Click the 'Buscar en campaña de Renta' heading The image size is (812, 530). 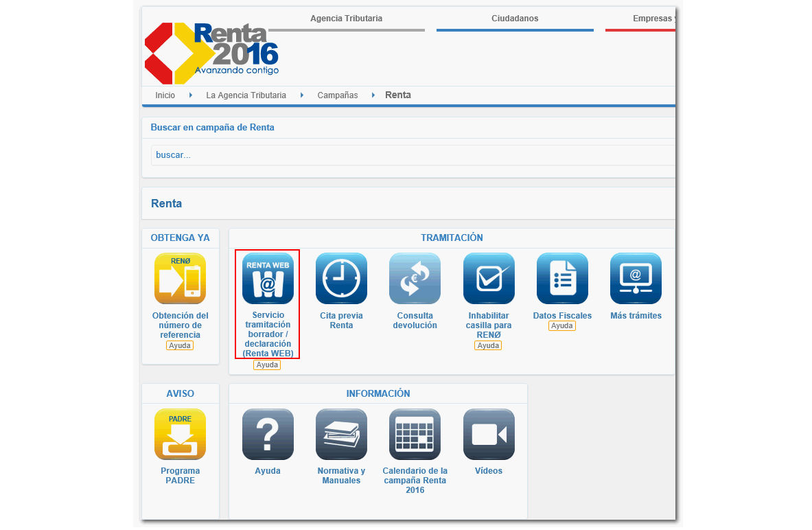tap(212, 128)
